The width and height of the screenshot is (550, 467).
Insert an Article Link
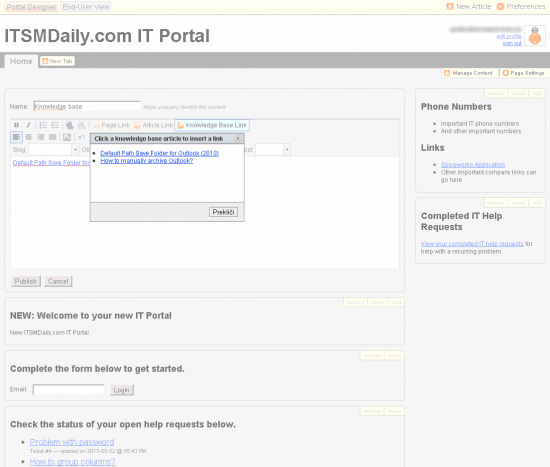(153, 125)
